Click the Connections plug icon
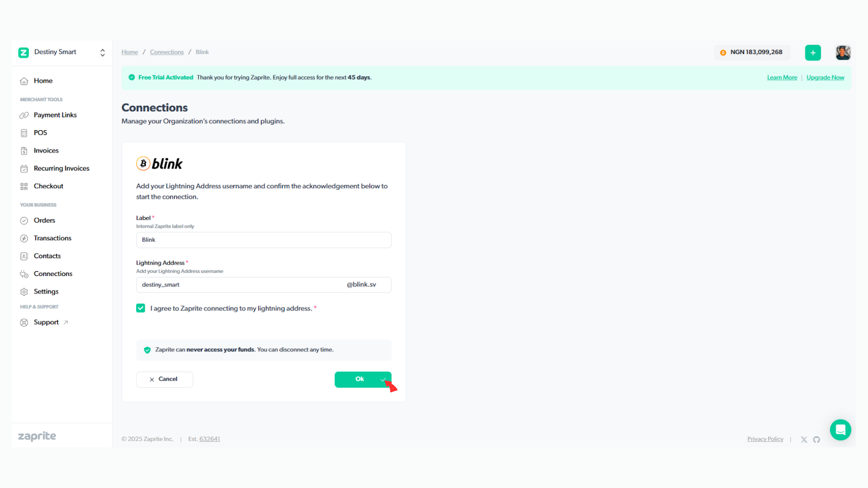The width and height of the screenshot is (868, 488). click(24, 274)
